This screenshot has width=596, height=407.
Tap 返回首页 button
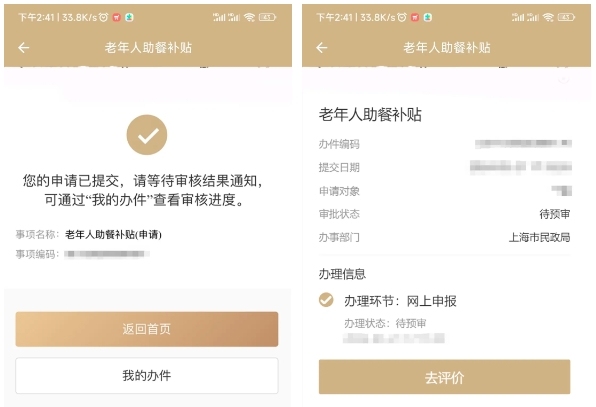click(147, 329)
